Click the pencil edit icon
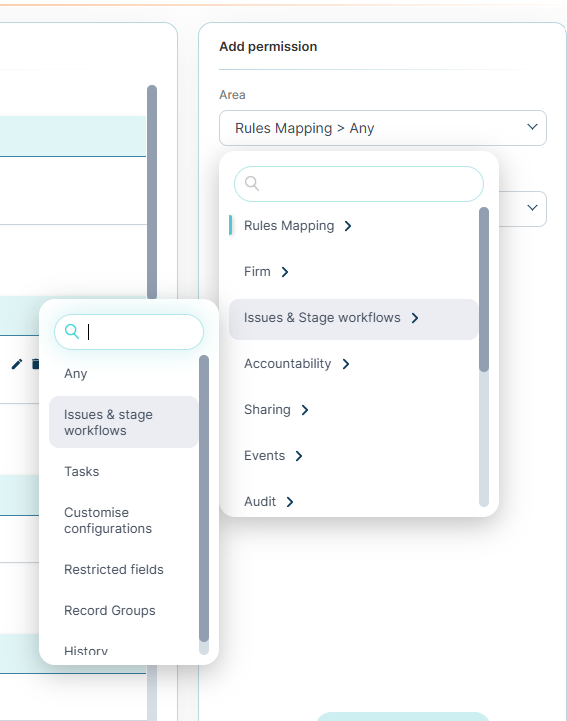This screenshot has height=721, width=567. pyautogui.click(x=17, y=364)
